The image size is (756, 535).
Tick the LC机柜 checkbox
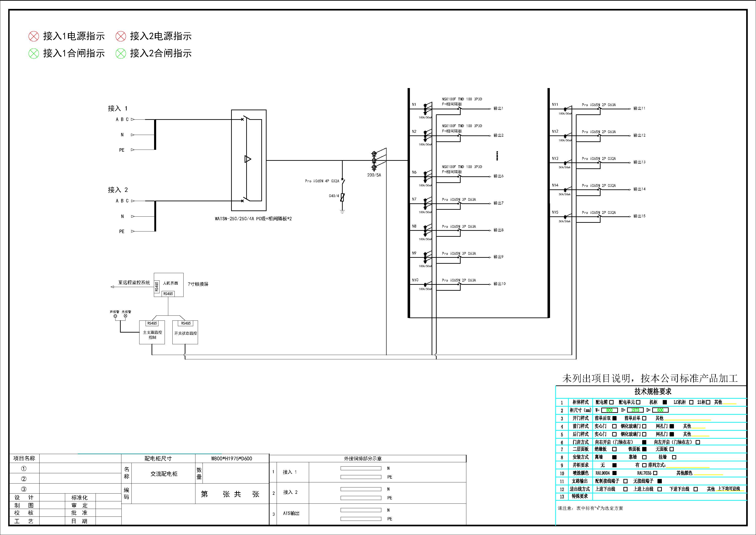click(x=691, y=402)
